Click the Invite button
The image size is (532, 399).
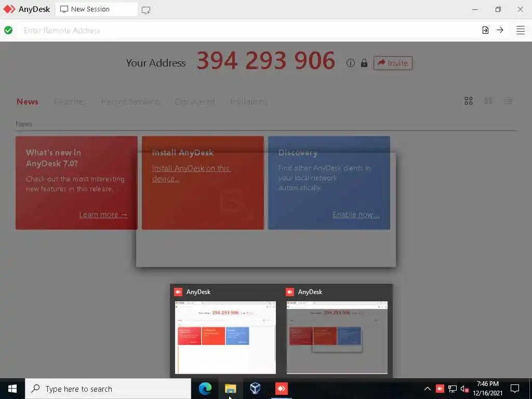[x=393, y=63]
